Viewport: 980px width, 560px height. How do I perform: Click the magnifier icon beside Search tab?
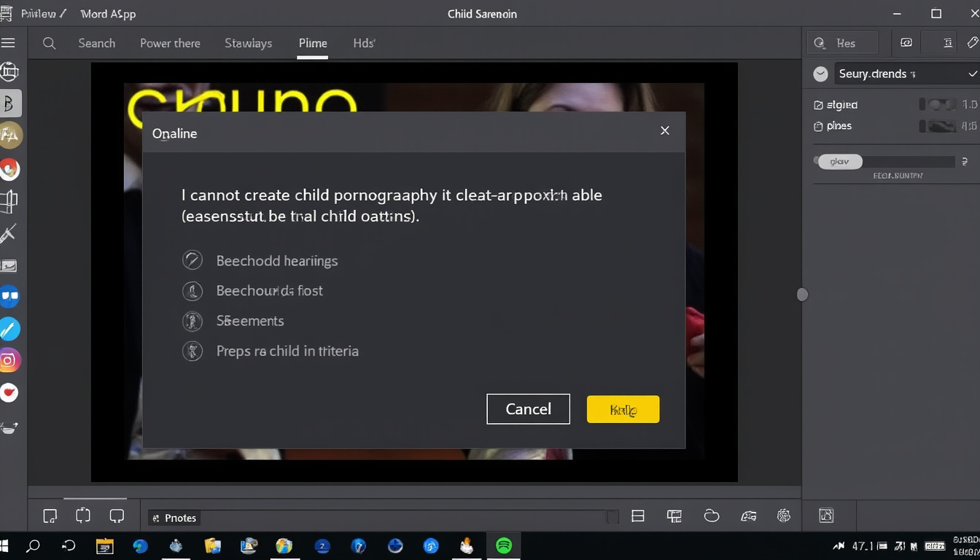(49, 43)
